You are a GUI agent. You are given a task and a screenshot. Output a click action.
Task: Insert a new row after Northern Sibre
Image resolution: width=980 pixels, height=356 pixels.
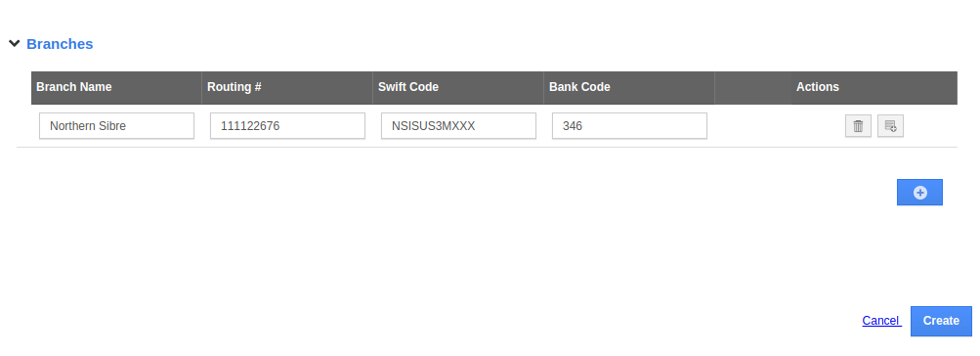[890, 126]
